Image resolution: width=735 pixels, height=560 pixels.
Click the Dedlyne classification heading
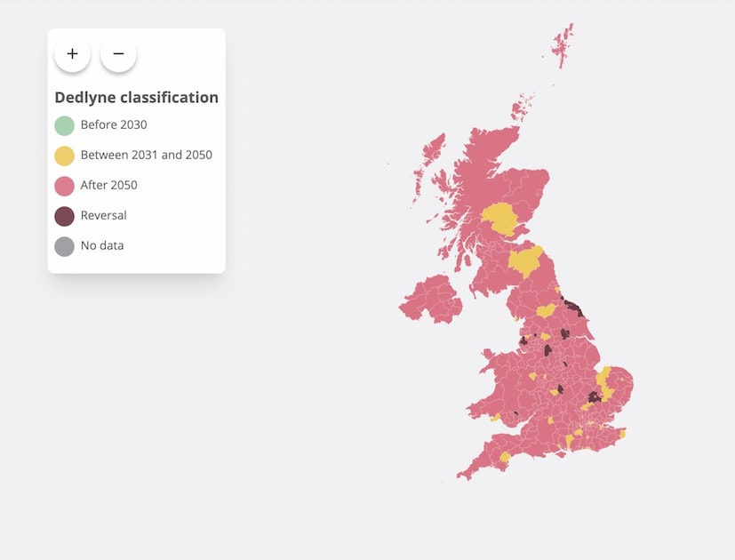tap(136, 97)
